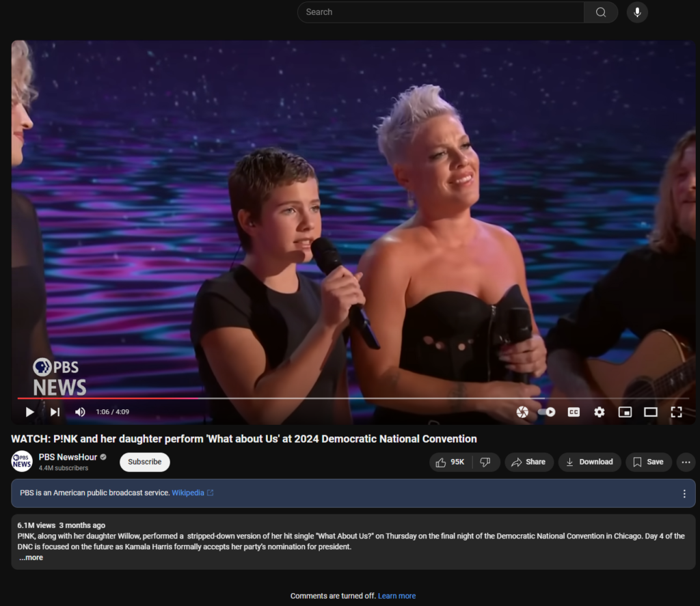The height and width of the screenshot is (606, 700).
Task: Toggle autoplay switch in player
Action: coord(547,412)
